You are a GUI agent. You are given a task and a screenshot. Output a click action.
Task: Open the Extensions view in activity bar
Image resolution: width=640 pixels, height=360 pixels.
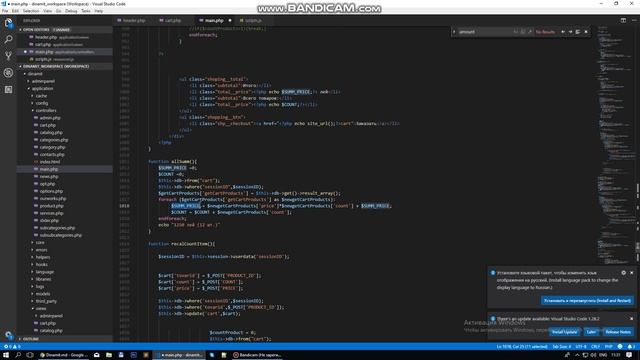8,89
